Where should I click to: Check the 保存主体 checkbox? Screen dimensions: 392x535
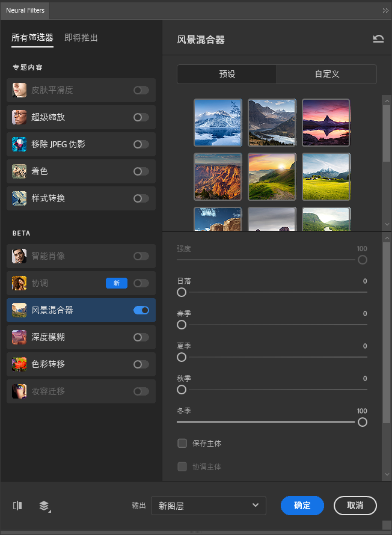(x=182, y=443)
